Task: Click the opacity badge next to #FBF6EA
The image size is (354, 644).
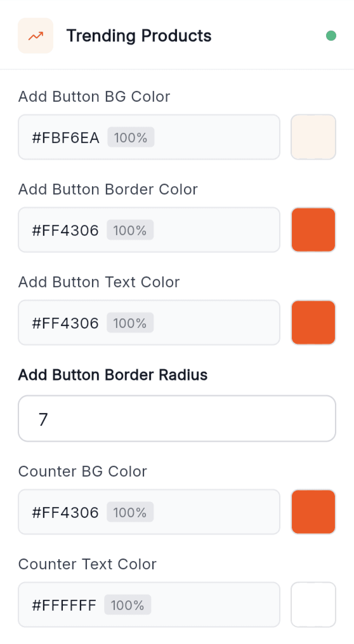Action: (x=131, y=137)
